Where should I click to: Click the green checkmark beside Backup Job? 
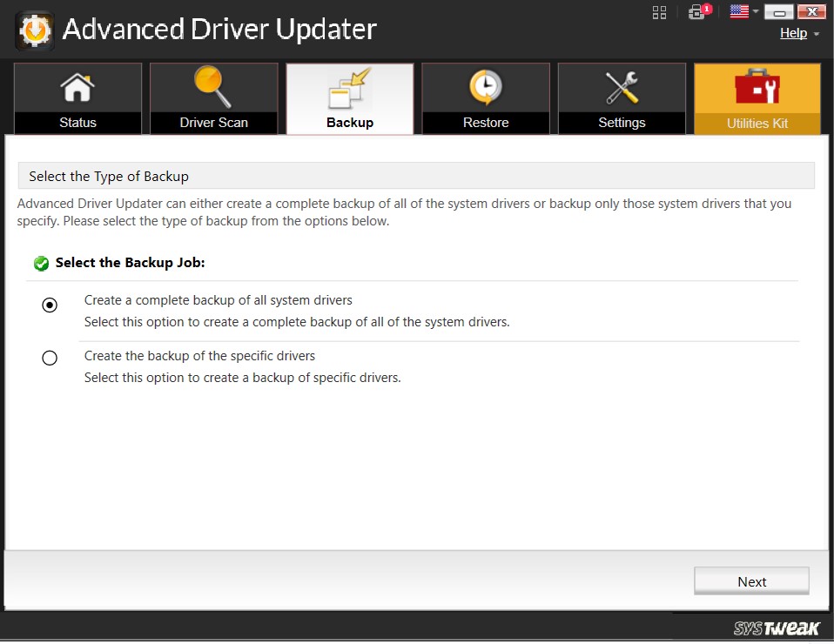40,262
